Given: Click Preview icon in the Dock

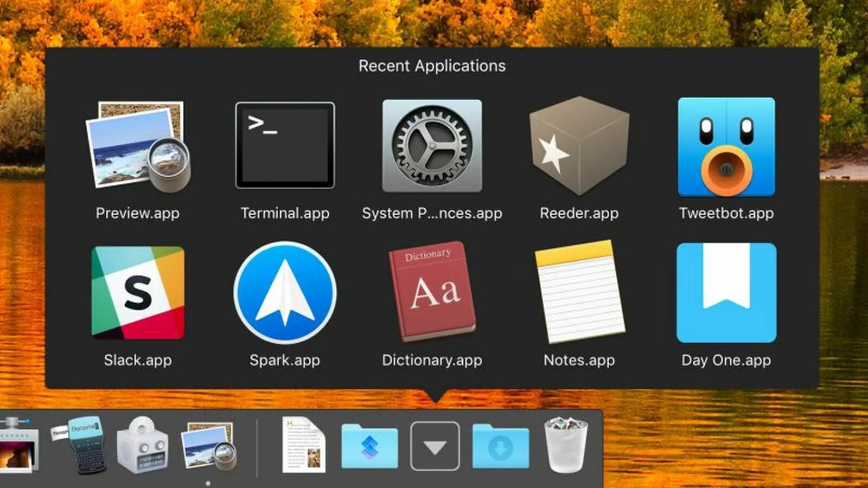Looking at the screenshot, I should (209, 446).
